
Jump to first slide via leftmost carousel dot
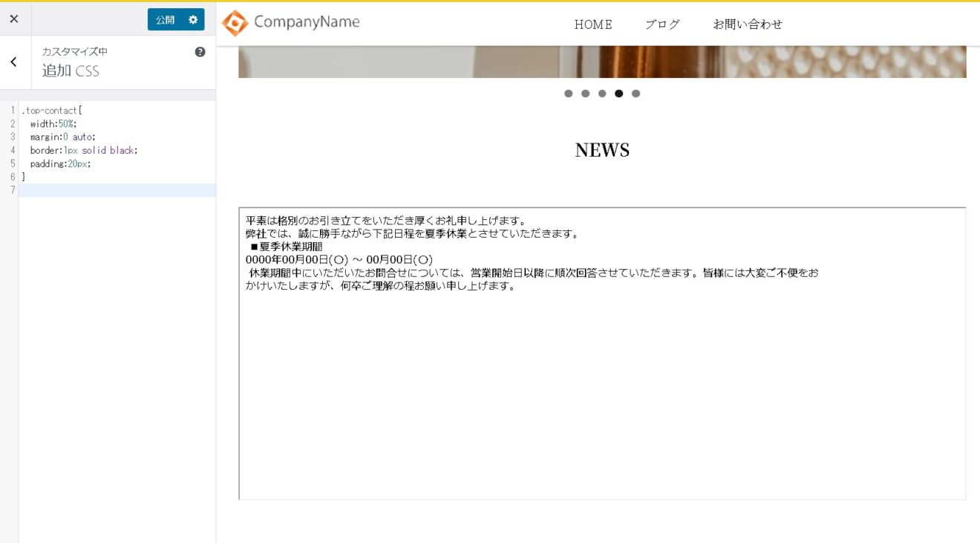coord(569,94)
